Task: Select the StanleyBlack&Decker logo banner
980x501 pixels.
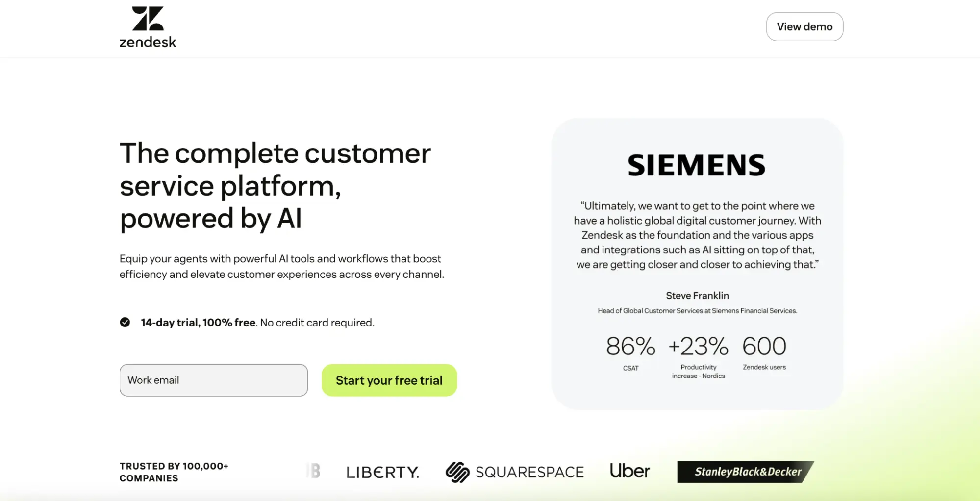Action: [744, 472]
